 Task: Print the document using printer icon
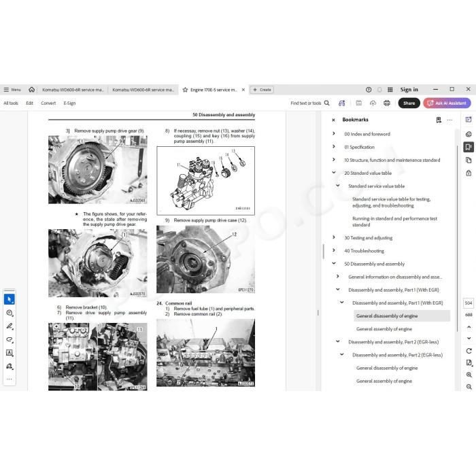387,103
